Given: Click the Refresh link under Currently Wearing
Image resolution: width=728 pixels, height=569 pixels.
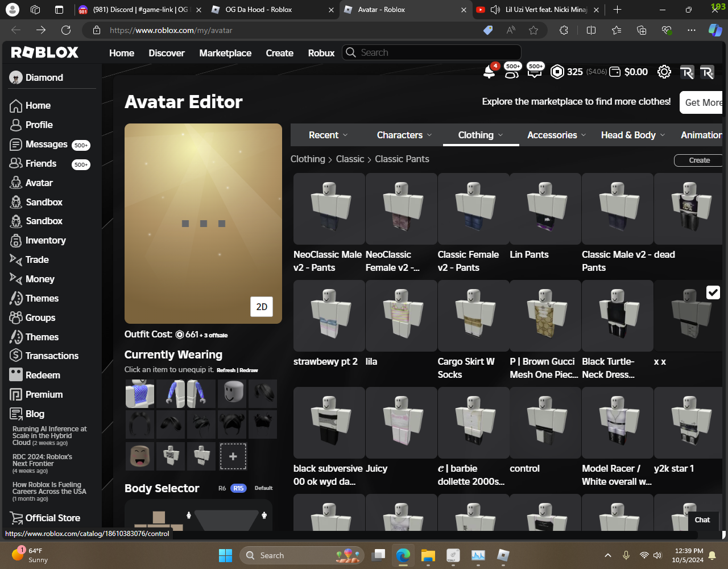Looking at the screenshot, I should tap(226, 370).
